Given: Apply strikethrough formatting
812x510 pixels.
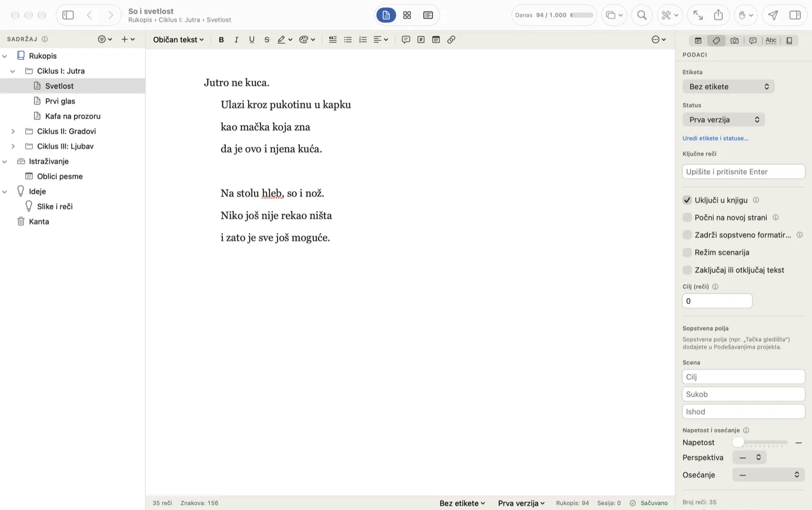Looking at the screenshot, I should [267, 40].
